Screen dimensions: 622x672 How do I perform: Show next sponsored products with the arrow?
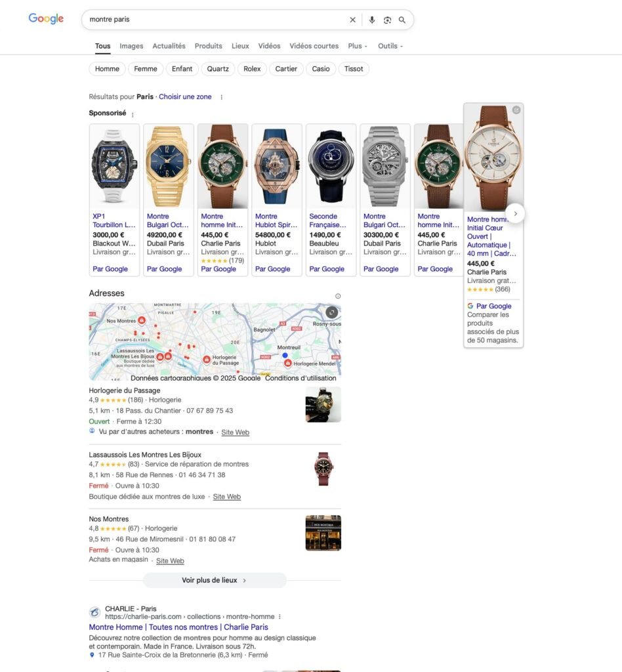516,213
